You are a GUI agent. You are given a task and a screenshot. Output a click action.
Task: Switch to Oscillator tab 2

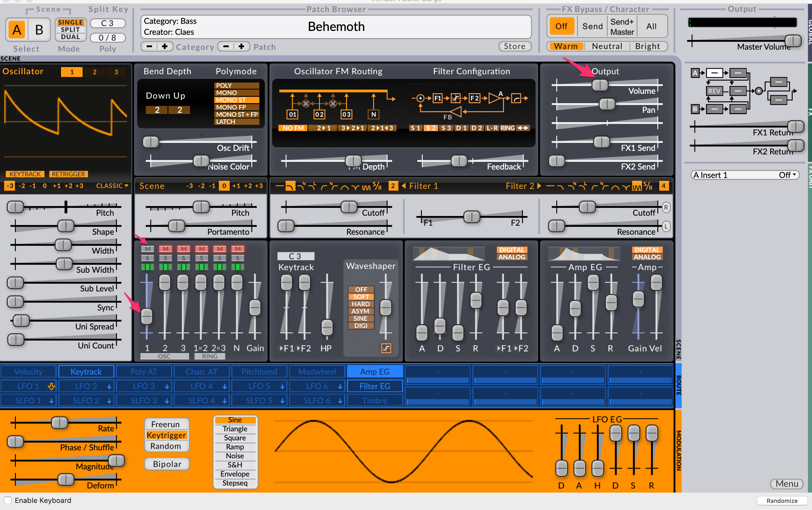[x=94, y=72]
